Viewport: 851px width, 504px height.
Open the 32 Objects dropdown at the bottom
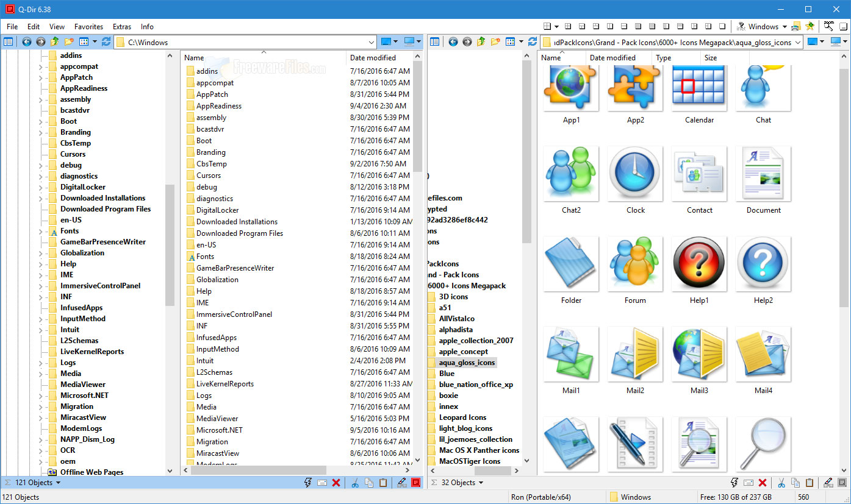(456, 482)
